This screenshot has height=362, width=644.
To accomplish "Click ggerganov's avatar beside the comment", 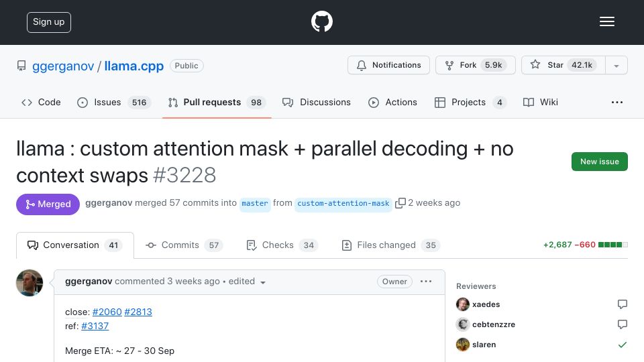I will pyautogui.click(x=29, y=283).
